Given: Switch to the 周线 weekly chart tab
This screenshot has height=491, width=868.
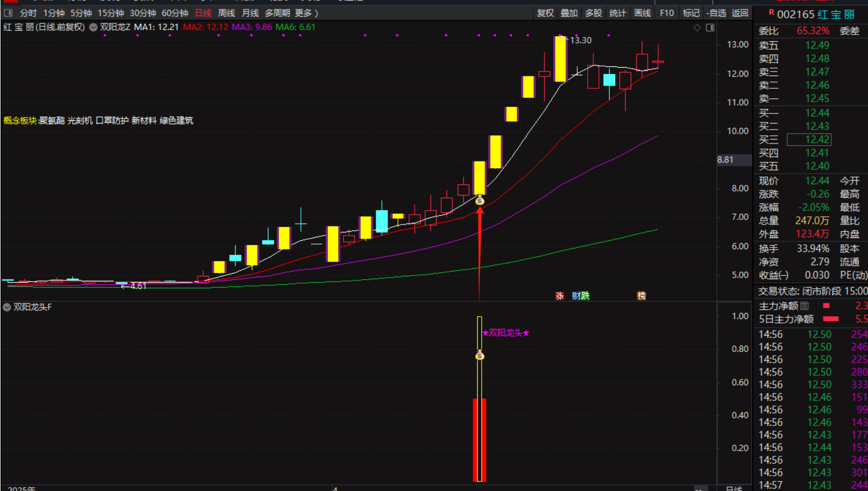Looking at the screenshot, I should tap(226, 13).
